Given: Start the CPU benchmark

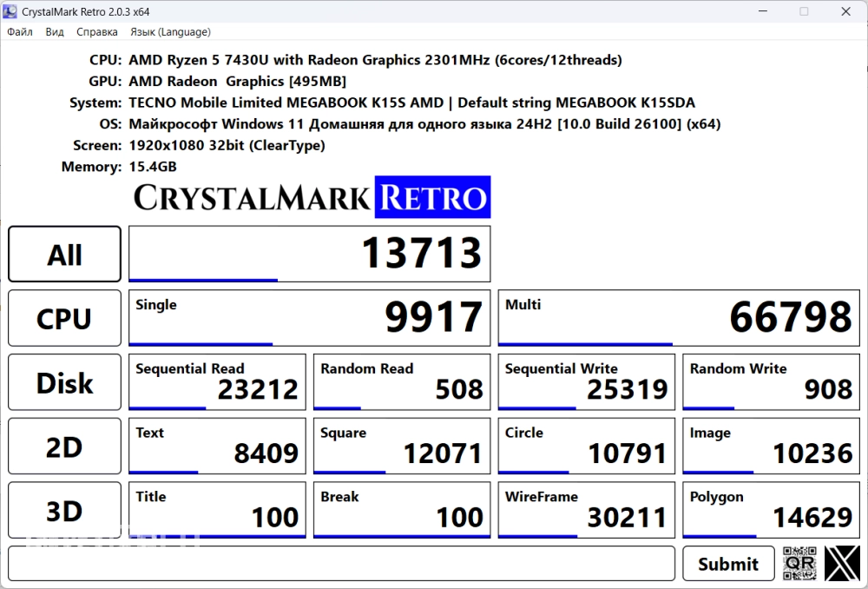Looking at the screenshot, I should click(65, 319).
